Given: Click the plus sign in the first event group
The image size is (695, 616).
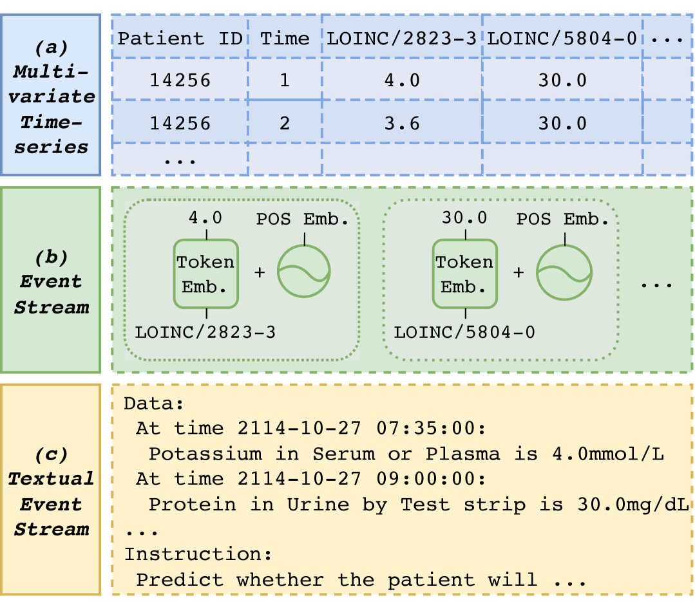Looking at the screenshot, I should (x=260, y=273).
